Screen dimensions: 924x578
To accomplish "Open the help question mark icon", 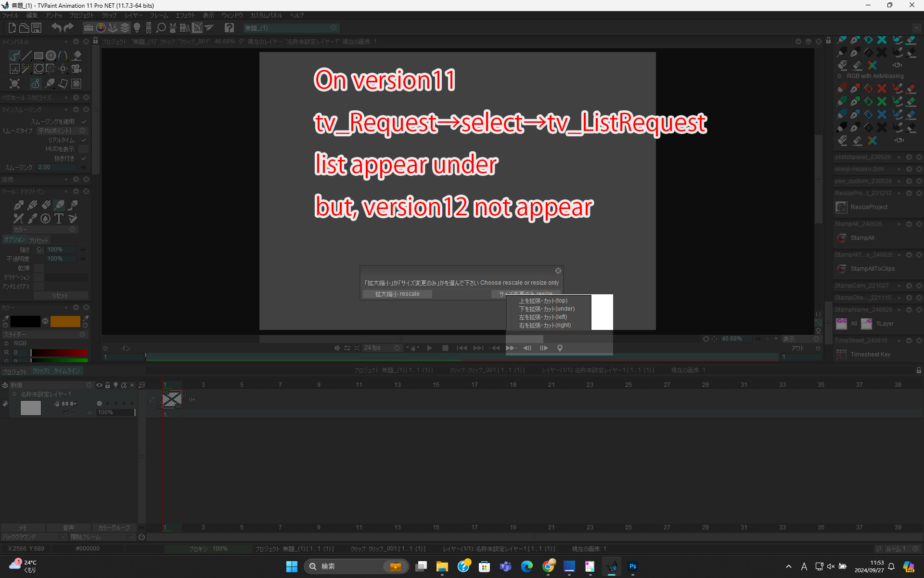I will (230, 28).
